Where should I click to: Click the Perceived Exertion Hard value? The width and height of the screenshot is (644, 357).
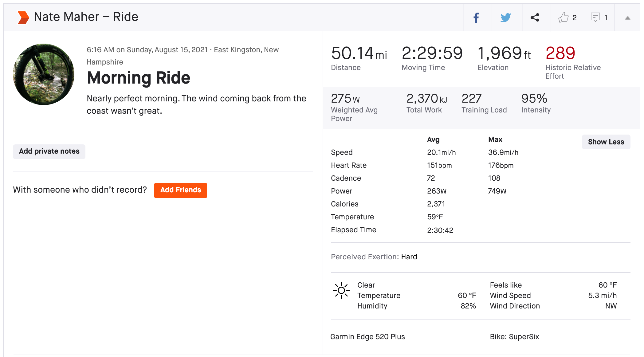pos(409,257)
